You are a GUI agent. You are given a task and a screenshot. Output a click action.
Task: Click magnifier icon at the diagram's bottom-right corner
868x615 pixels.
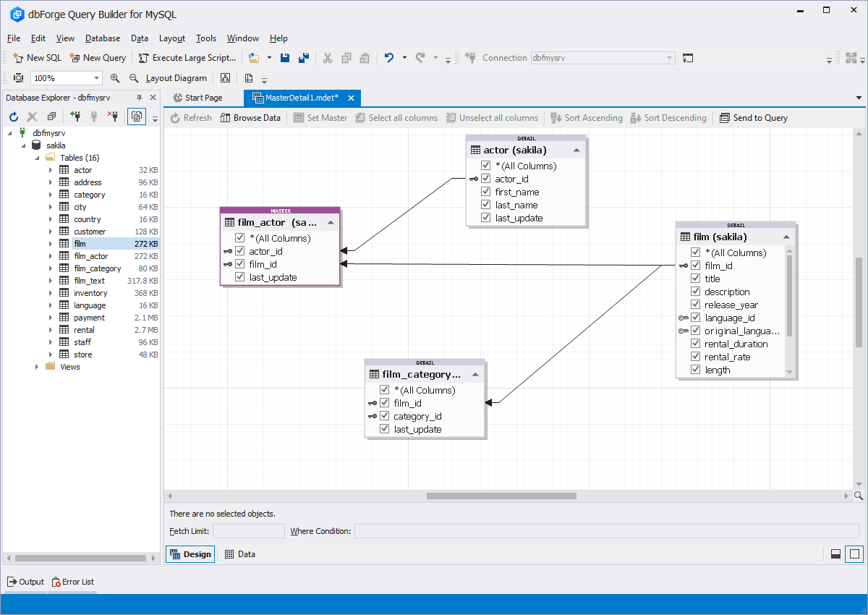[859, 496]
